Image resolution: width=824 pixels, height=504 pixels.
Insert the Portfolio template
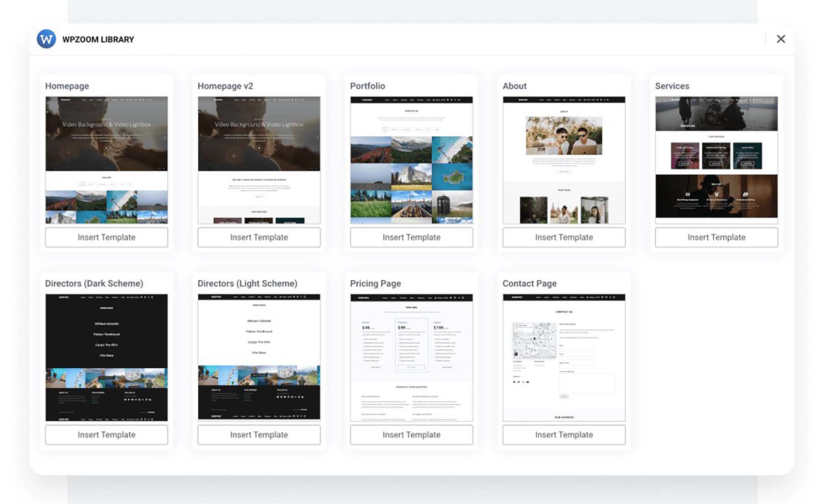coord(411,237)
